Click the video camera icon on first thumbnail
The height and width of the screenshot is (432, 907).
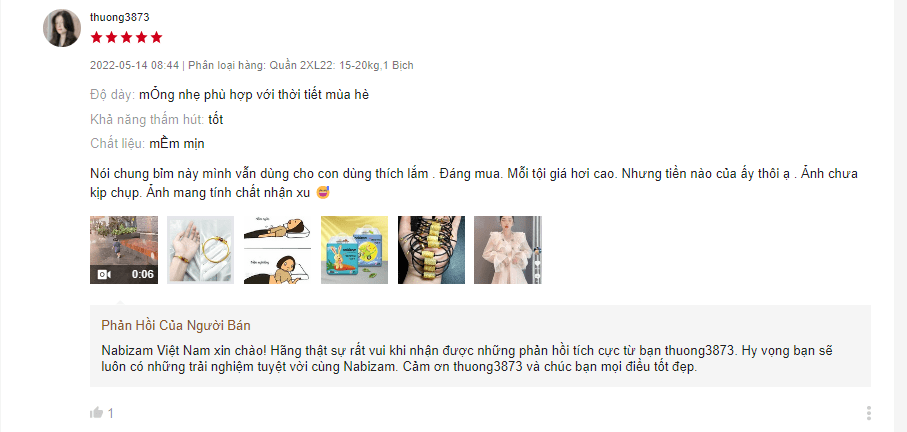[104, 274]
